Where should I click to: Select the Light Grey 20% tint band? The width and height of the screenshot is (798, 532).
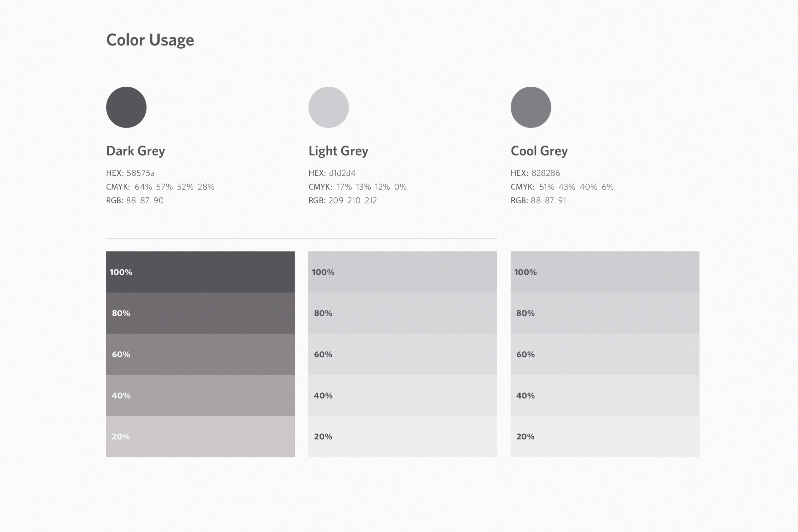tap(402, 436)
